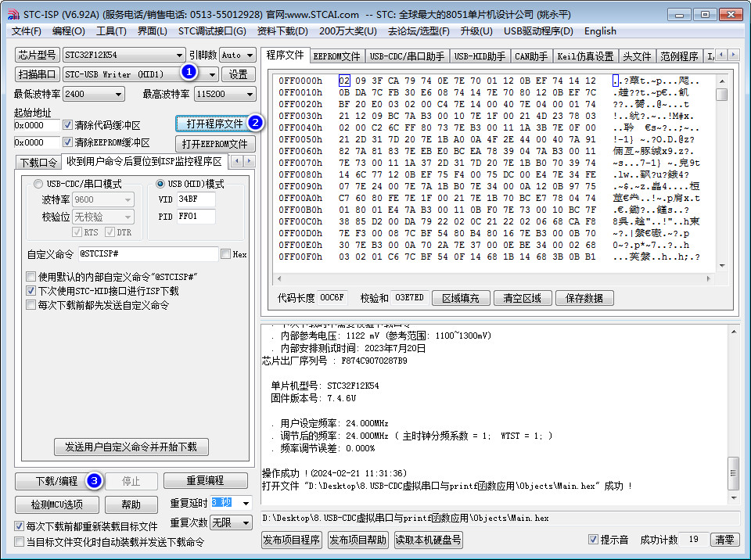The height and width of the screenshot is (560, 751).
Task: Open 最低波特率 2400 dropdown
Action: click(118, 95)
